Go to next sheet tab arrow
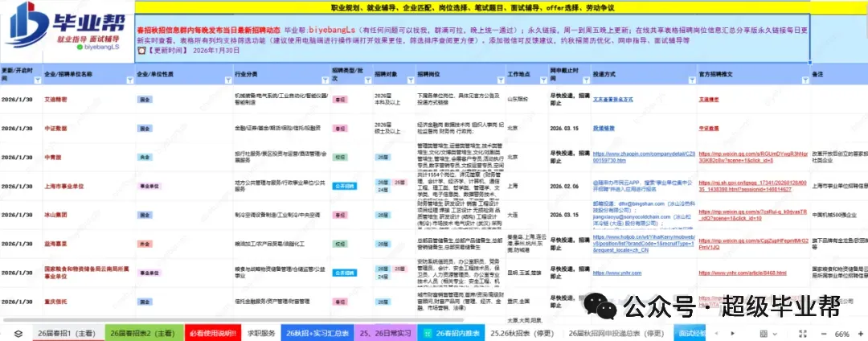The width and height of the screenshot is (868, 341). (733, 333)
